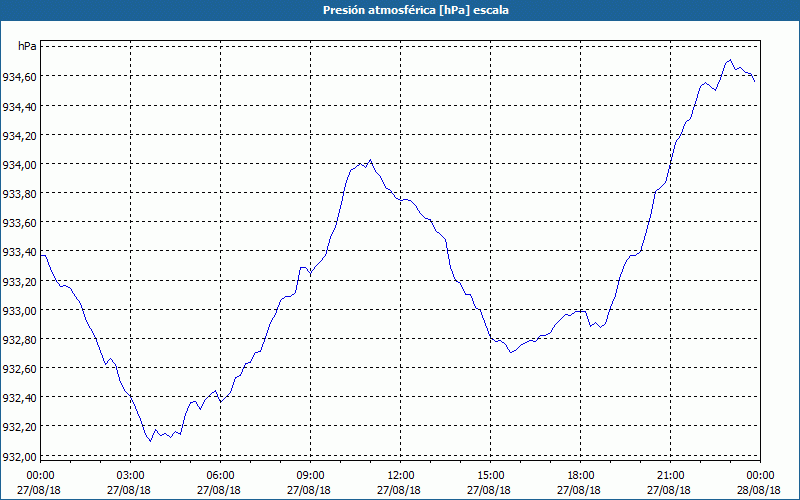Click the 15:00 time axis label
The width and height of the screenshot is (800, 500).
491,475
